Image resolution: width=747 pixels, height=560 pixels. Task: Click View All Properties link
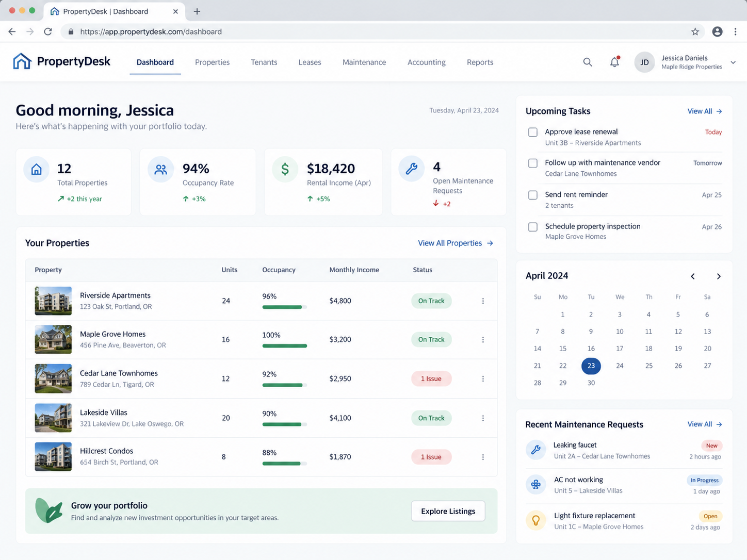click(x=456, y=243)
